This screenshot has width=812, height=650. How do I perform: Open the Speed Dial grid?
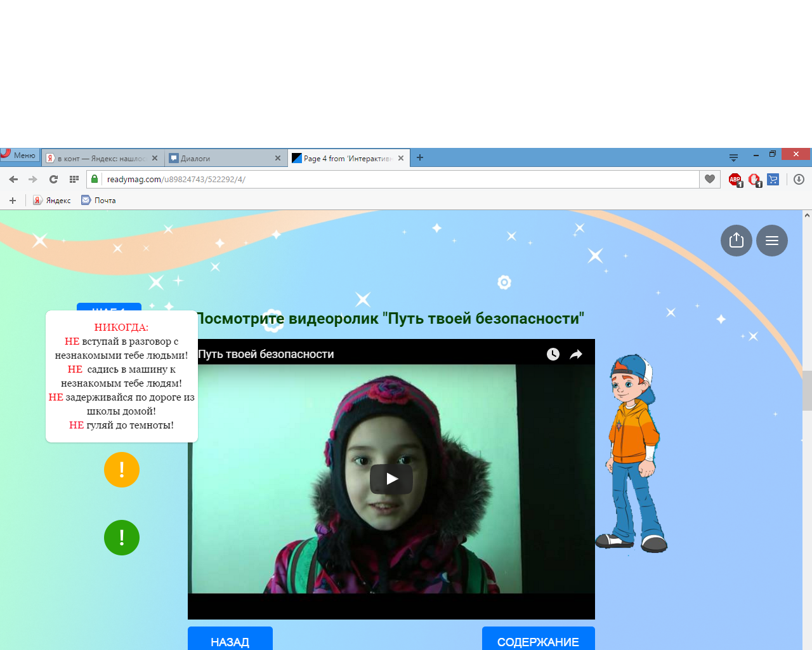(74, 179)
